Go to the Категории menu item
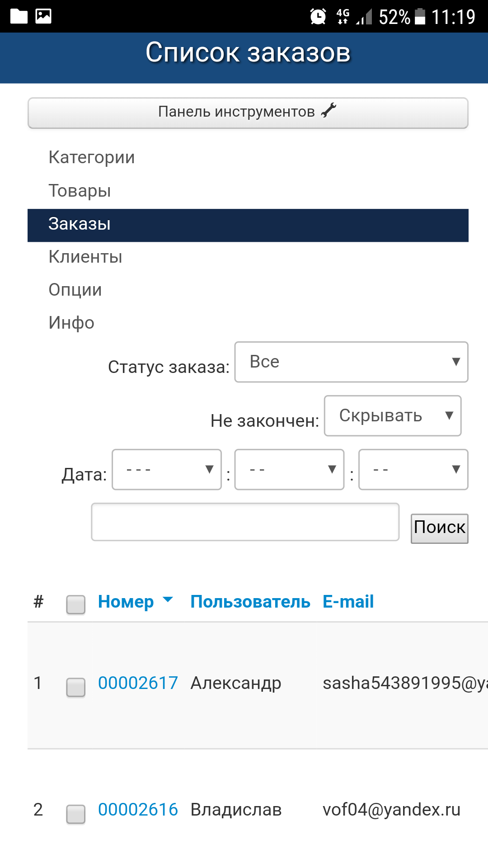488x868 pixels. 92,158
